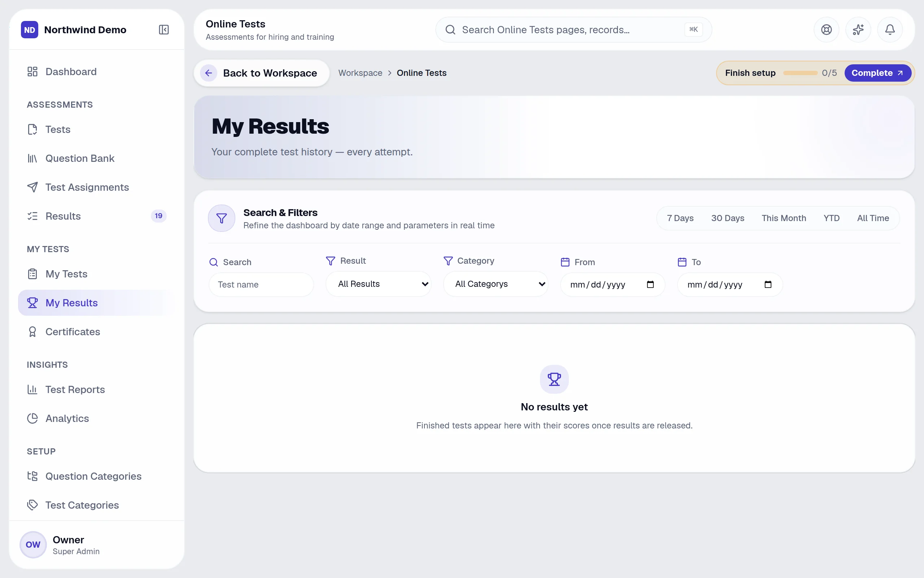Select My Results in the sidebar
The image size is (924, 578).
[x=97, y=303]
